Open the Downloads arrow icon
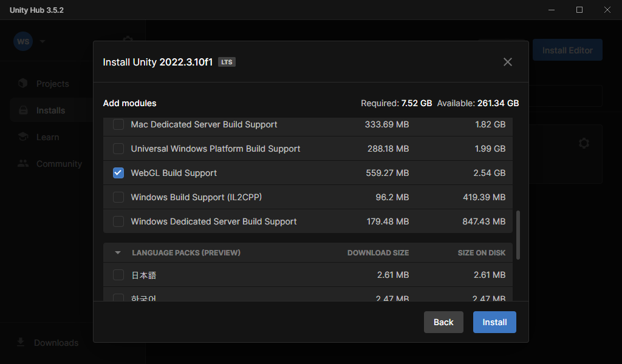The height and width of the screenshot is (364, 622). tap(21, 342)
